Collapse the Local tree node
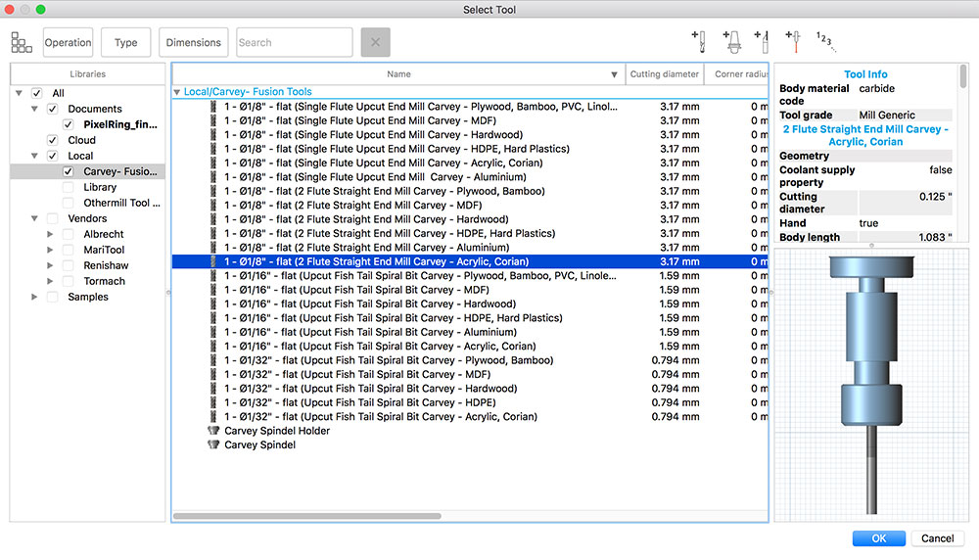 34,156
